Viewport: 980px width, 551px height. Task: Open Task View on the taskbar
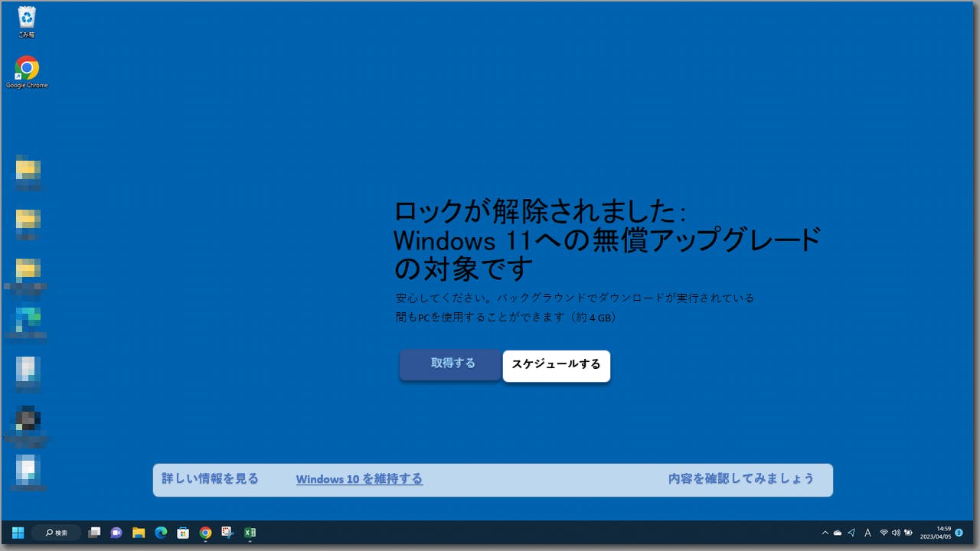[94, 533]
